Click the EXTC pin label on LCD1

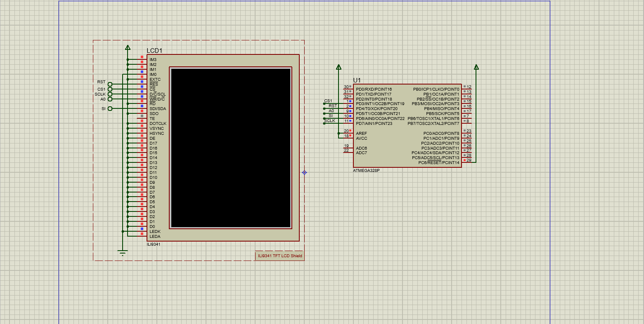tap(155, 80)
